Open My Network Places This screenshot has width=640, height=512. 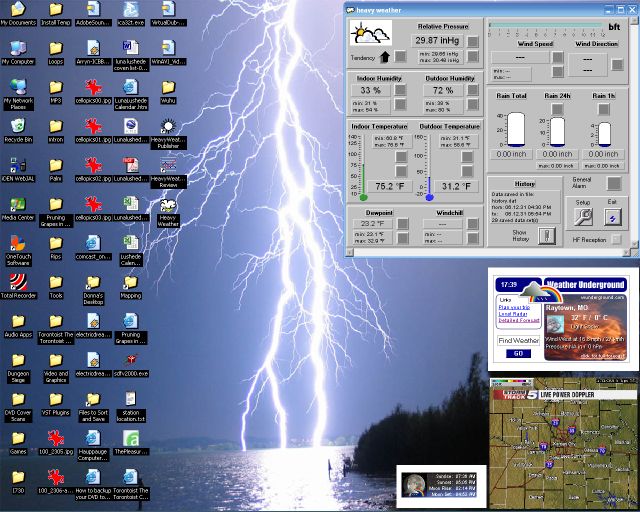[18, 94]
